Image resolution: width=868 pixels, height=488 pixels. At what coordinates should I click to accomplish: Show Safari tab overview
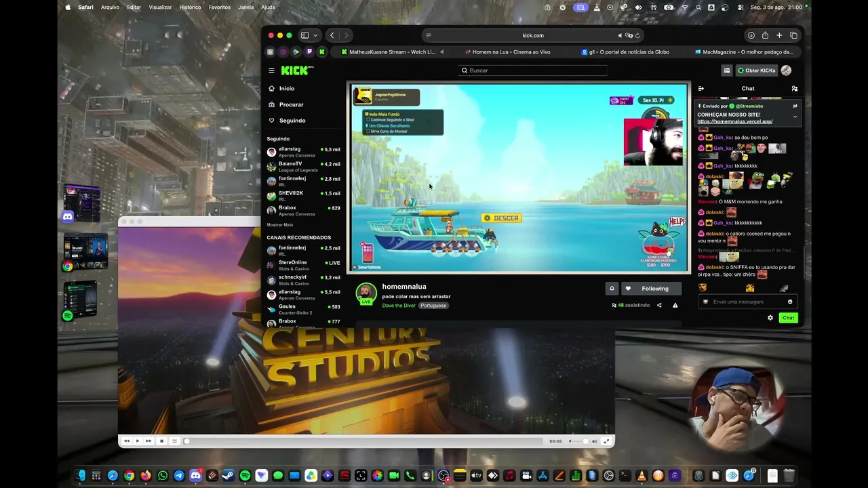(793, 35)
